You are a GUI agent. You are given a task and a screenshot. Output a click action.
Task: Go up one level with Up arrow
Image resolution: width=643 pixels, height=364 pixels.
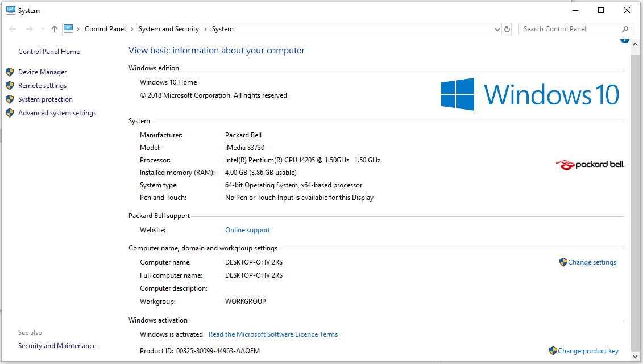tap(54, 29)
